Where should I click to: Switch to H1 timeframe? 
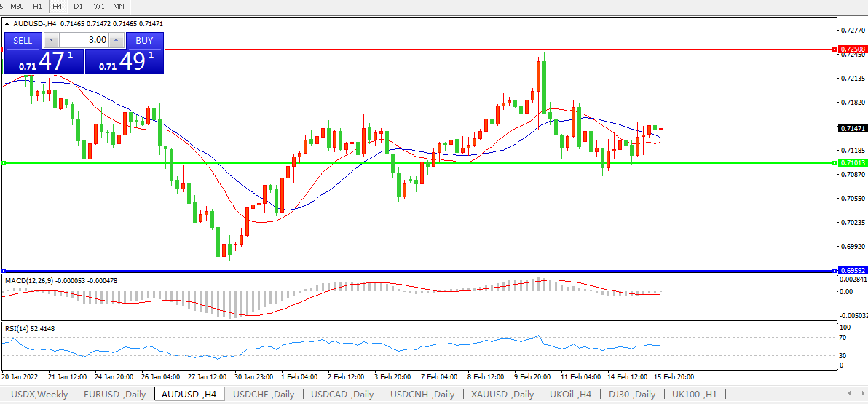(38, 6)
